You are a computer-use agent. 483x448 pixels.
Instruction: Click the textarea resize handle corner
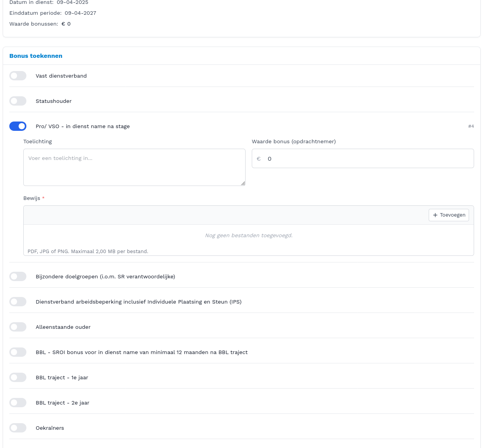(x=243, y=183)
